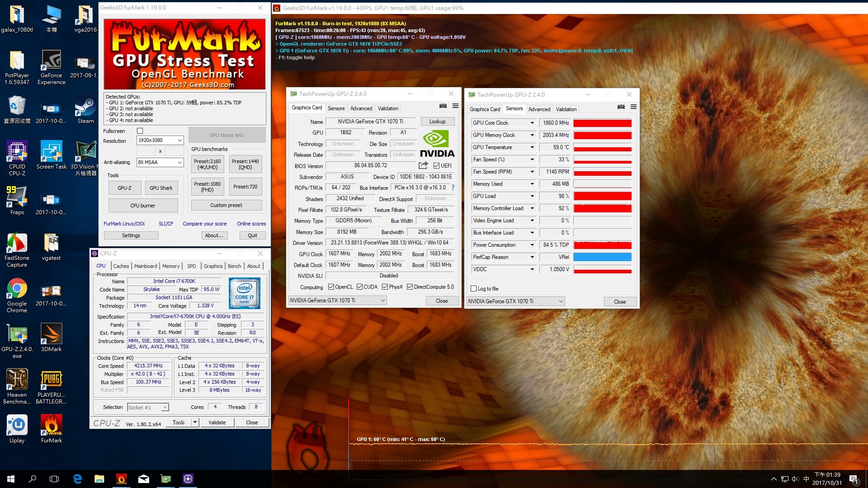
Task: Click the GPU Load red sensor graph
Action: (x=602, y=196)
